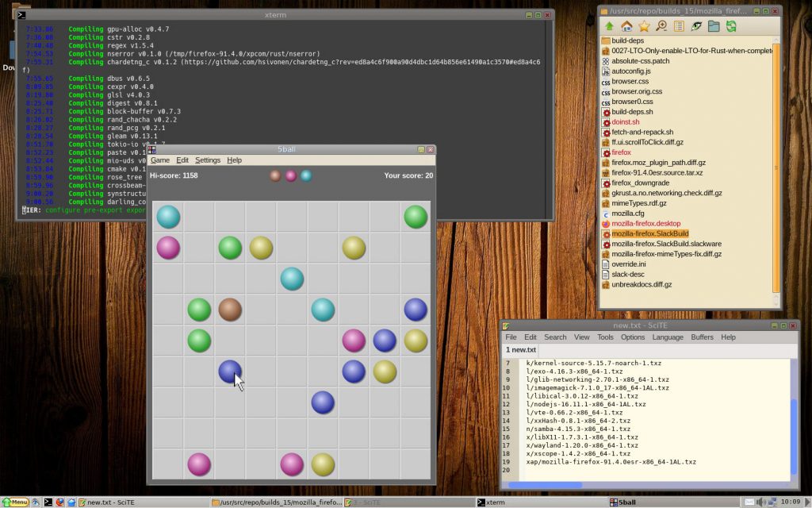Switch to detailed list view
This screenshot has height=508, width=812.
tap(679, 26)
